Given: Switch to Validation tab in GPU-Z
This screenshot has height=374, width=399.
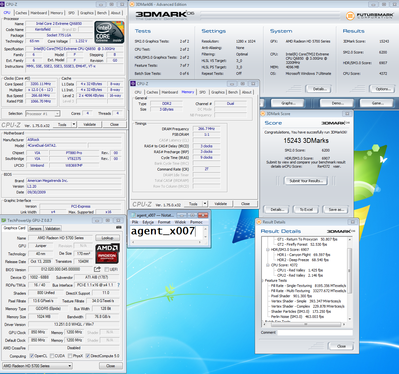Looking at the screenshot, I should 53,228.
